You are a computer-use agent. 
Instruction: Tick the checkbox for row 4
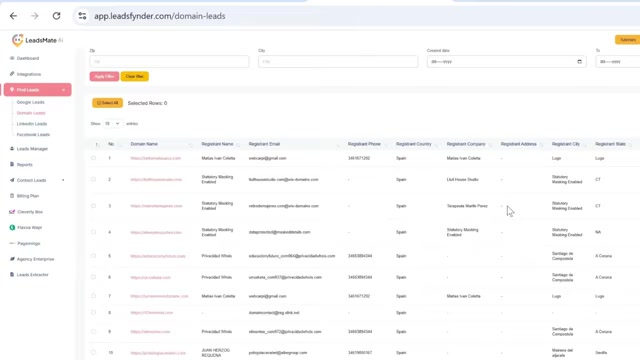pyautogui.click(x=93, y=232)
